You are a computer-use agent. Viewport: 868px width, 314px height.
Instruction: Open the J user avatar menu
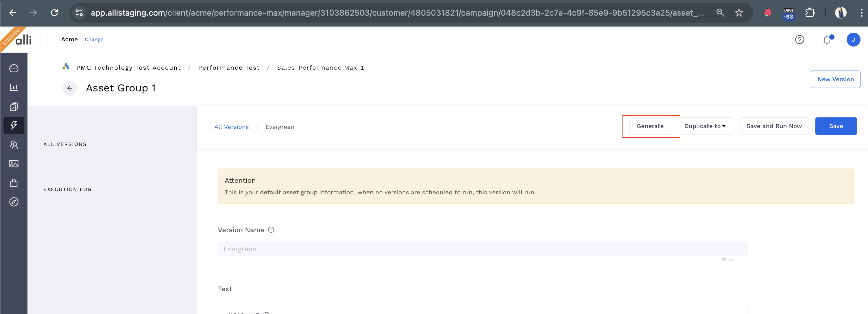(x=853, y=40)
